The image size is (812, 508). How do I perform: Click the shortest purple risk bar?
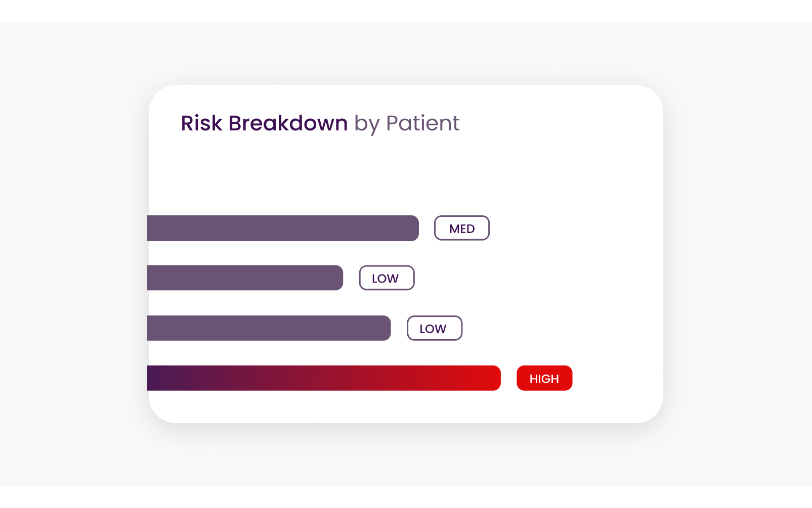pos(245,278)
